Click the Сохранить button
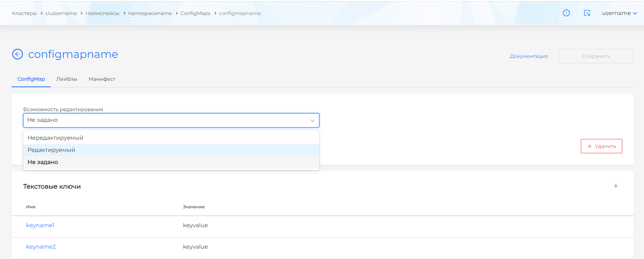Screen dimensions: 644x259 click(596, 56)
